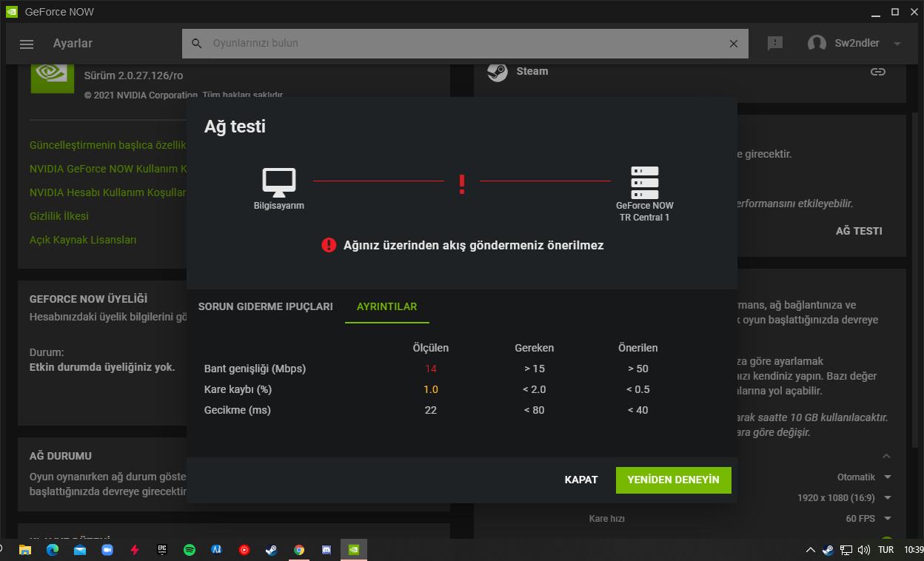Screen dimensions: 924x561
Task: Open NVIDIA Hesabı Kullanım Koşulları link
Action: 108,192
